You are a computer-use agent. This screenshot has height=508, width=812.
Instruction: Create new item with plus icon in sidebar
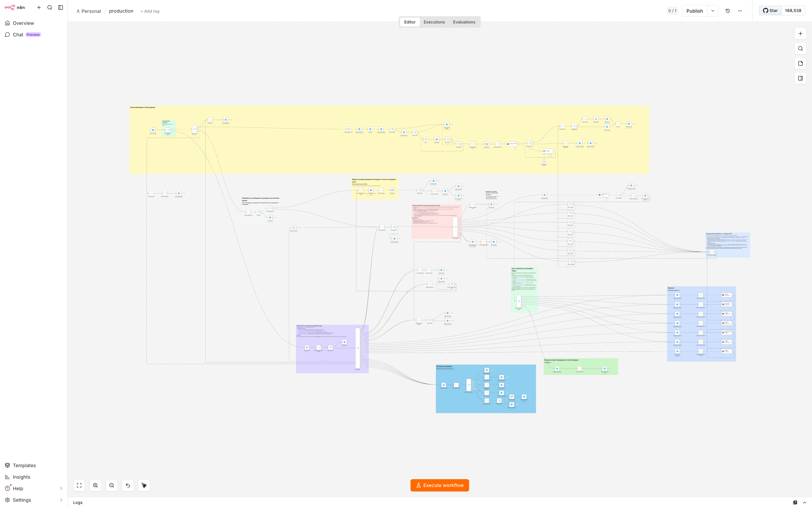[x=39, y=7]
